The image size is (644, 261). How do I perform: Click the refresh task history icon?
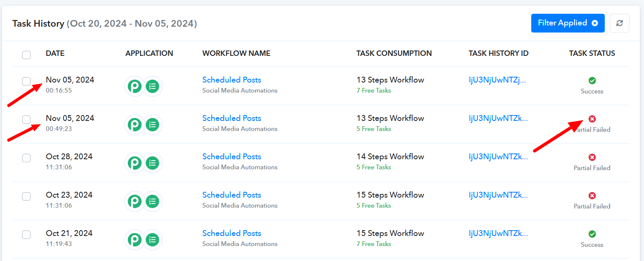tap(619, 23)
